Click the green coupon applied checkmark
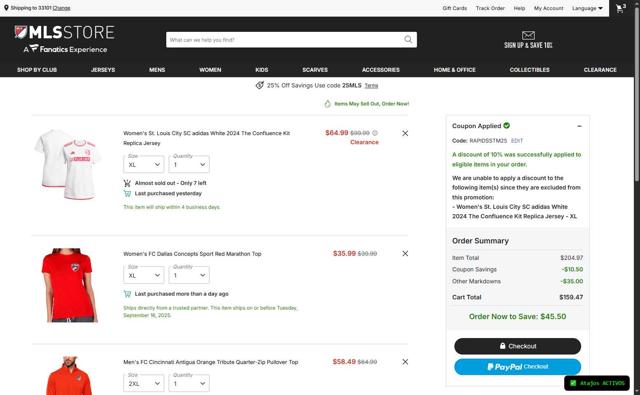 point(507,126)
